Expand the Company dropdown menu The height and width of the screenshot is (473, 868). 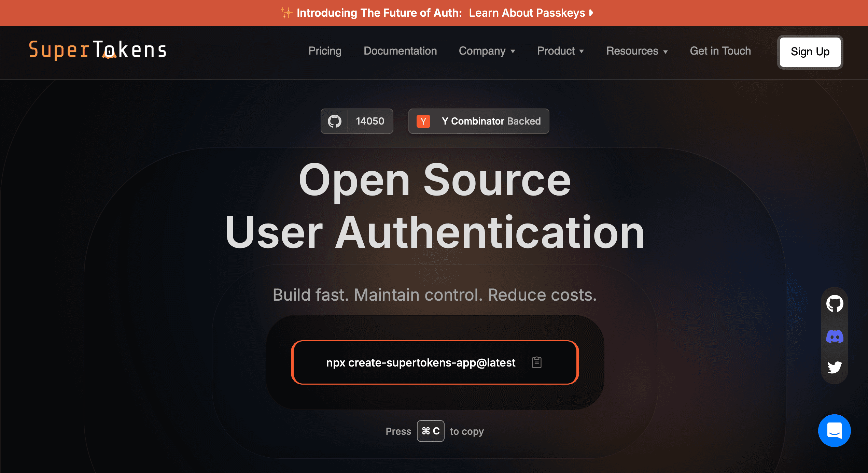click(x=487, y=51)
